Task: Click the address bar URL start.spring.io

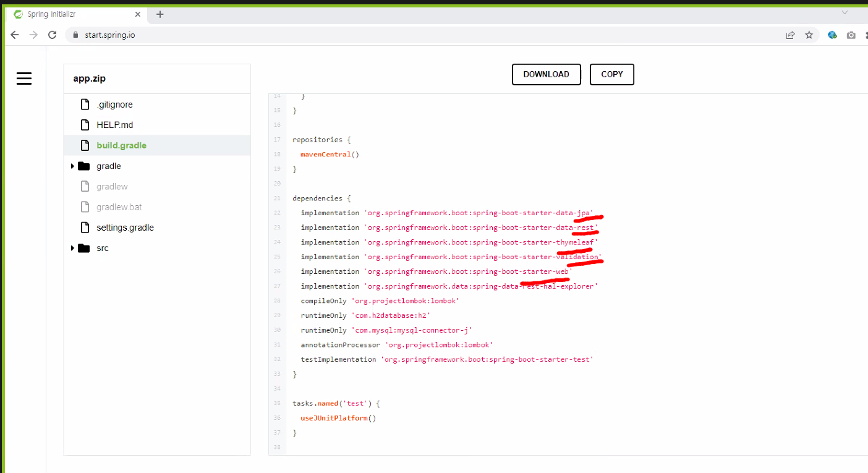Action: 110,35
